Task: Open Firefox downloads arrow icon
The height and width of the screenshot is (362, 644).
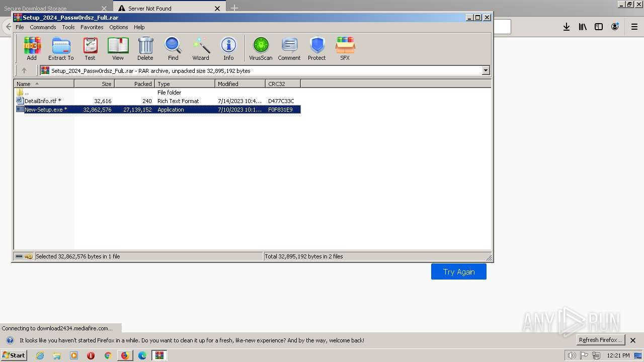Action: tap(567, 27)
